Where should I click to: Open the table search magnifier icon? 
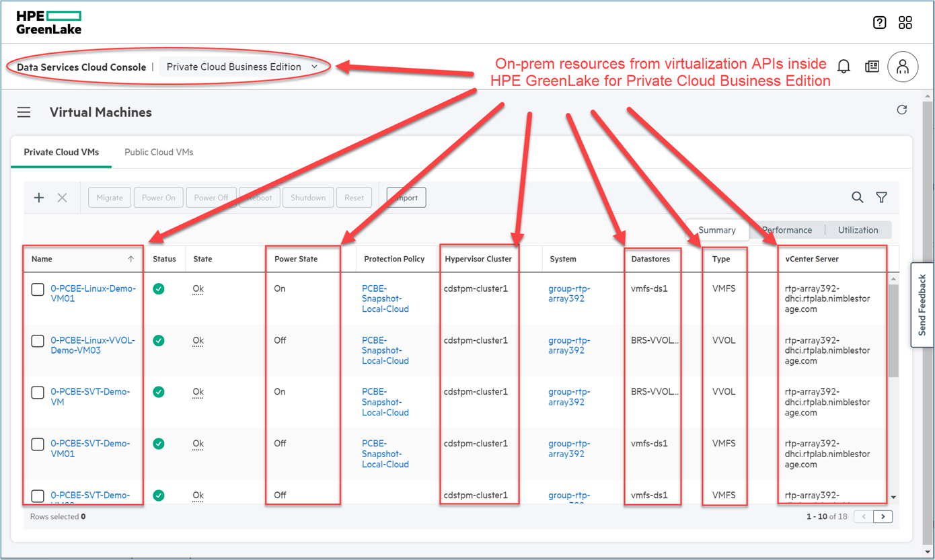click(858, 198)
